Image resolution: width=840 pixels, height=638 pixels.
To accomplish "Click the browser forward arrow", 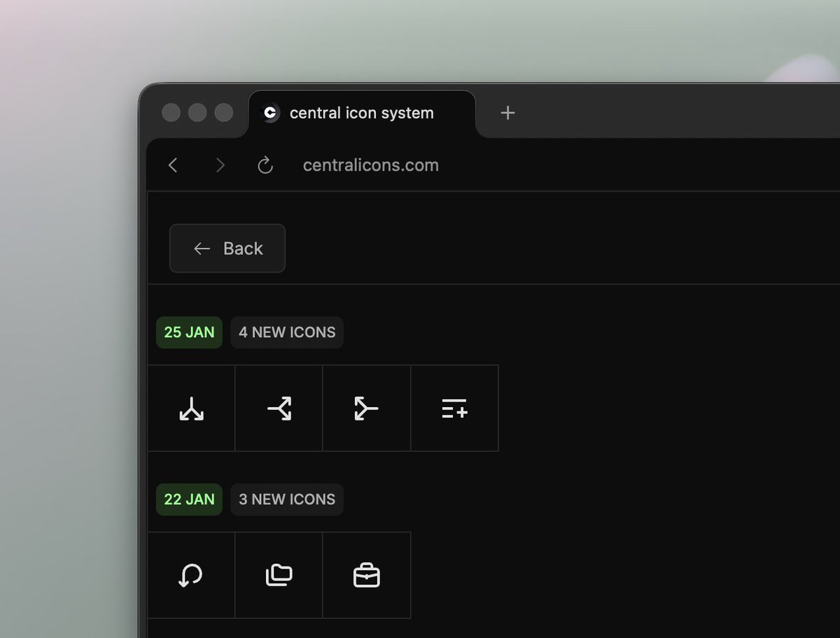I will [x=220, y=165].
